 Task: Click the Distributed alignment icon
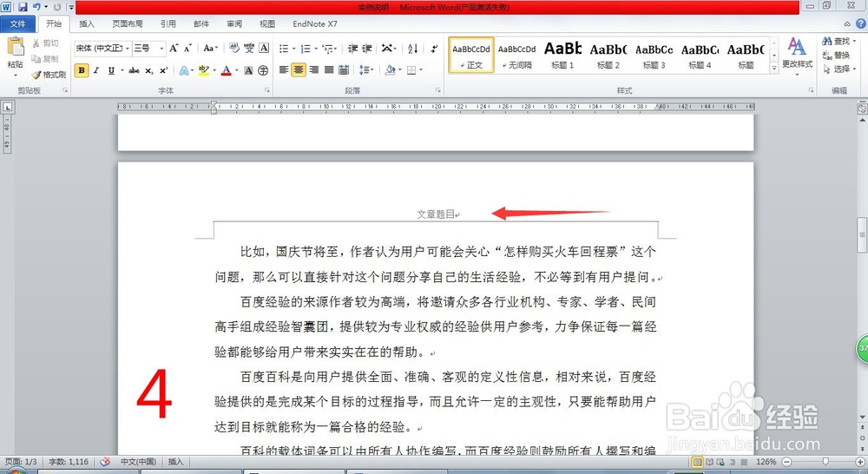[x=344, y=69]
